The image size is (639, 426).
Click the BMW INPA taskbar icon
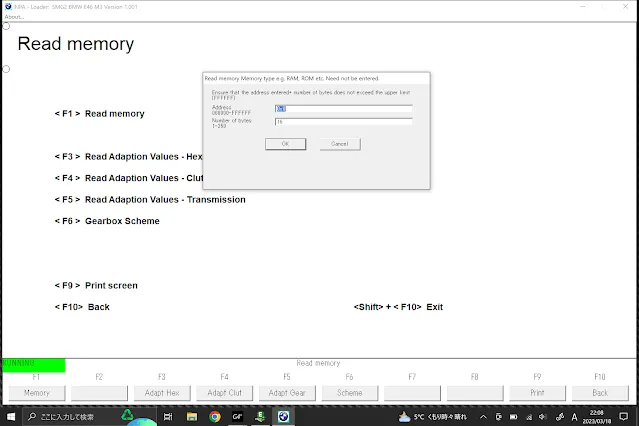pos(284,417)
